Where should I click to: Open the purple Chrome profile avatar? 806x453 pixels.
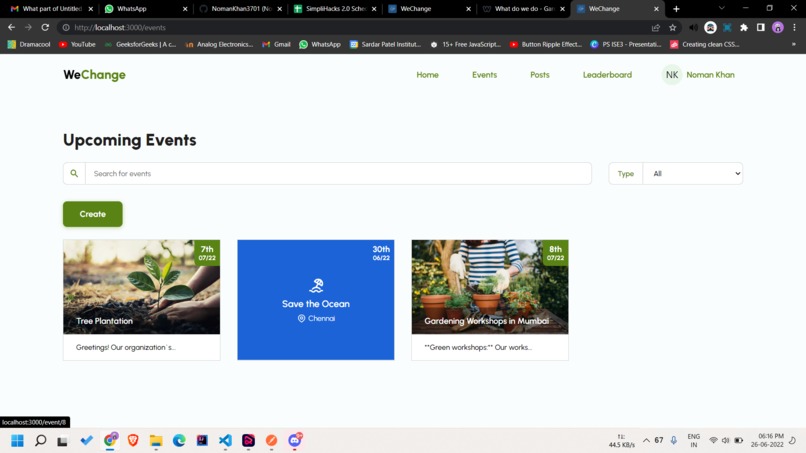pyautogui.click(x=778, y=27)
